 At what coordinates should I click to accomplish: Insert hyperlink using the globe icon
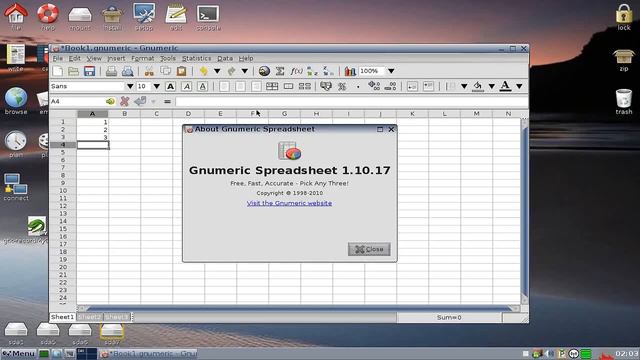click(264, 71)
